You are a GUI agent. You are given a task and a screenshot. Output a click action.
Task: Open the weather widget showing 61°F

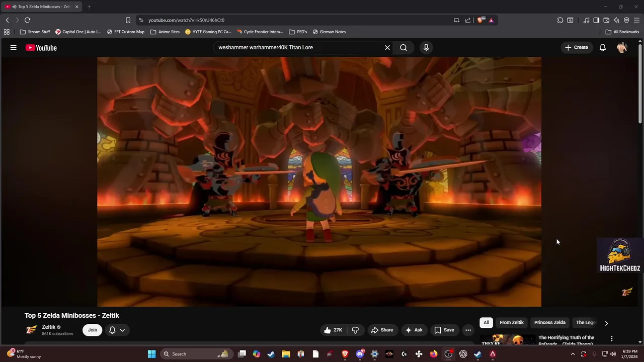(x=23, y=354)
